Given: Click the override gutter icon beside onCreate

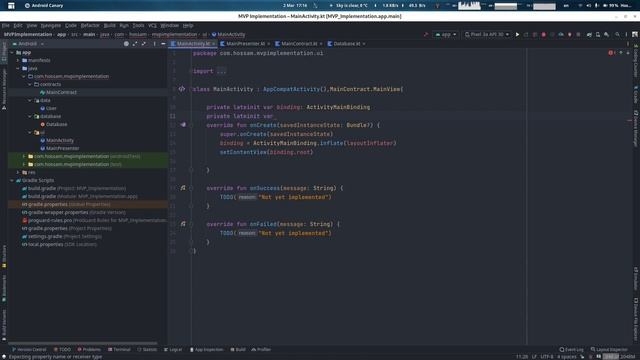Looking at the screenshot, I should (x=183, y=125).
